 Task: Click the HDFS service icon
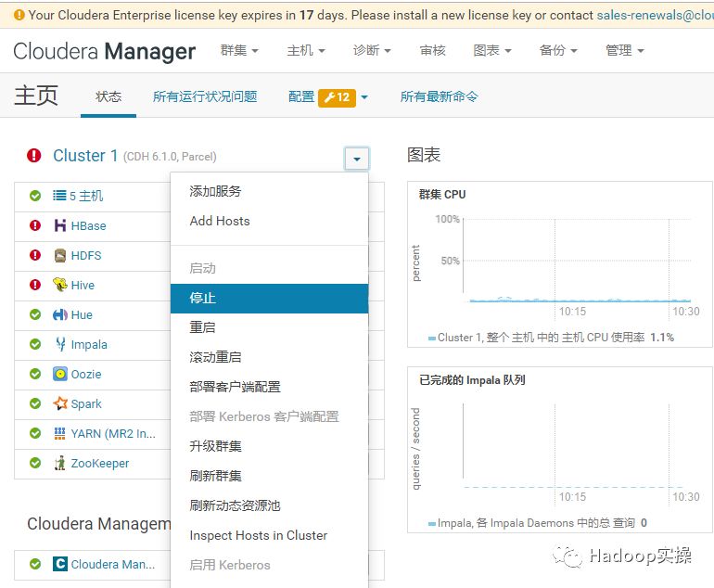click(x=60, y=255)
